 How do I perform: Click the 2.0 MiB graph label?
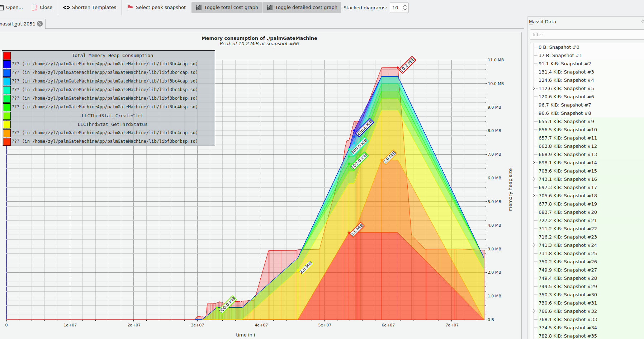(x=306, y=267)
